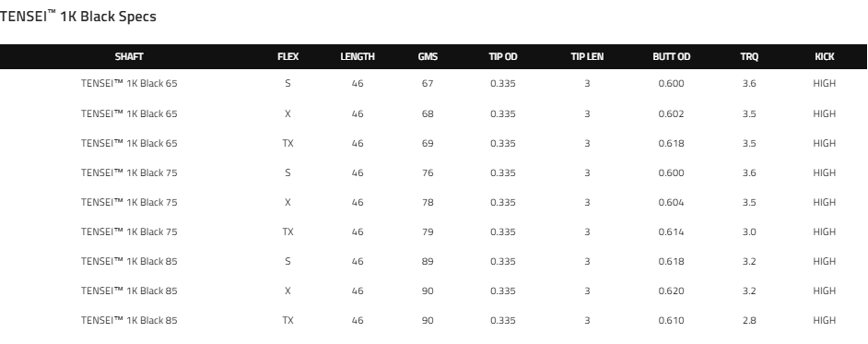Select the 0.618 butt OD for Black 65 TX
The image size is (868, 344).
[x=672, y=143]
